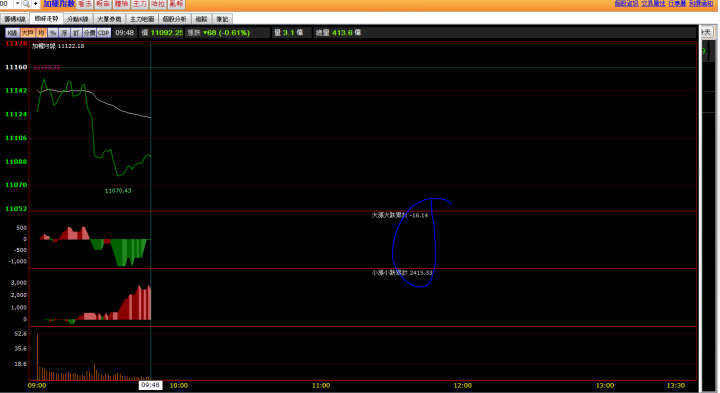720x393 pixels.
Task: Click the 今天 button at right edge
Action: click(706, 32)
